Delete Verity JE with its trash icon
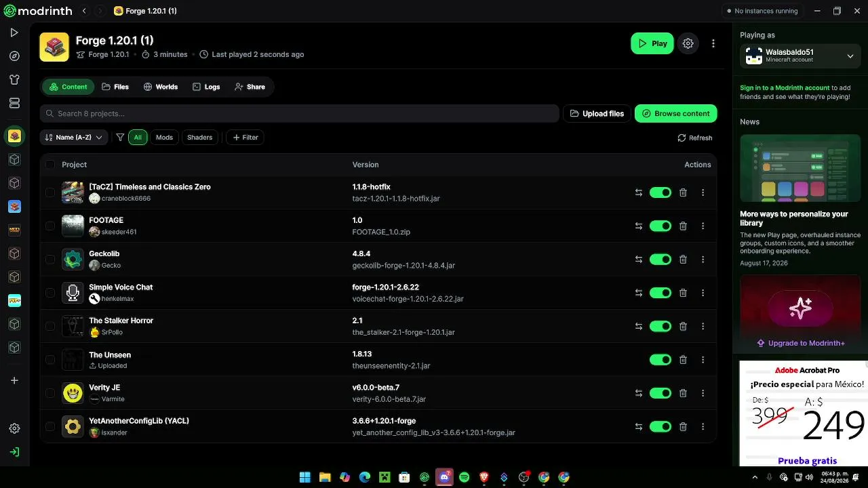 point(683,393)
